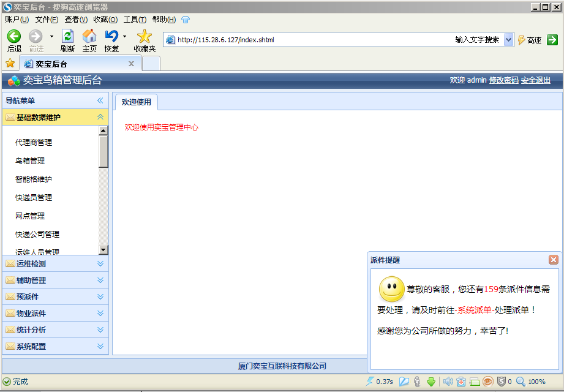Open 快递公司管理 in navigation
The width and height of the screenshot is (564, 392).
click(x=37, y=234)
